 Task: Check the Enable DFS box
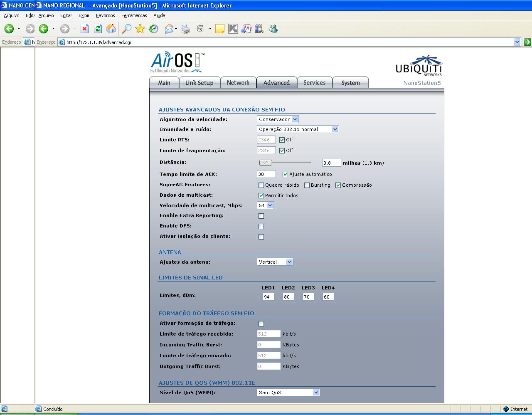(261, 227)
